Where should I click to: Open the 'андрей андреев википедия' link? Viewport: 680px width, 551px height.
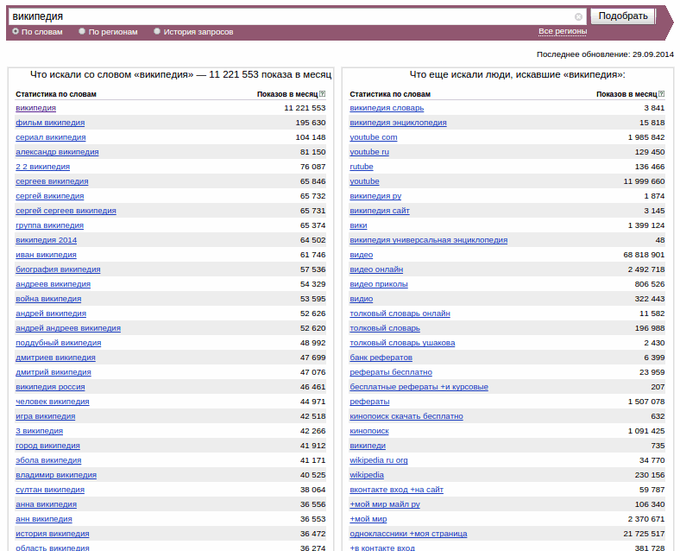coord(68,328)
